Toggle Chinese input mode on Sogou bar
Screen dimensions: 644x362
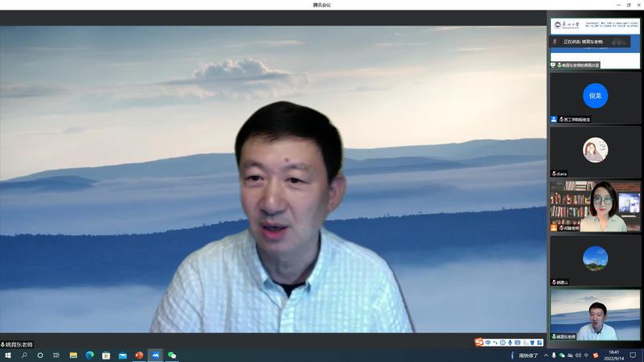(489, 343)
